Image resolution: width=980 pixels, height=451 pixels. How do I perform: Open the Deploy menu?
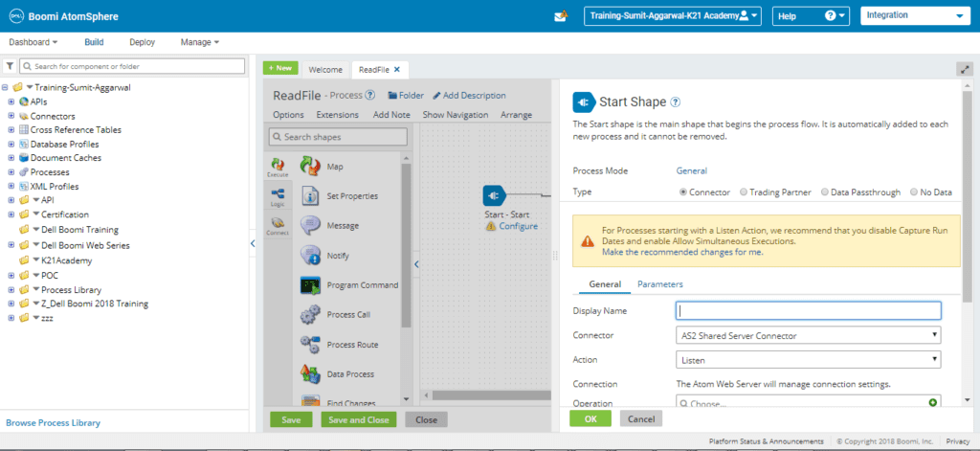click(x=142, y=42)
